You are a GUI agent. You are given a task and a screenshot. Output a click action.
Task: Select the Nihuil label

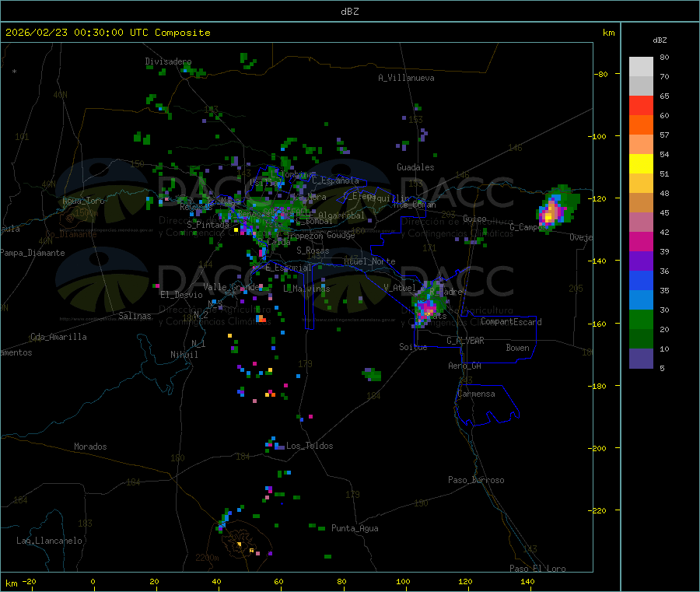coord(184,355)
